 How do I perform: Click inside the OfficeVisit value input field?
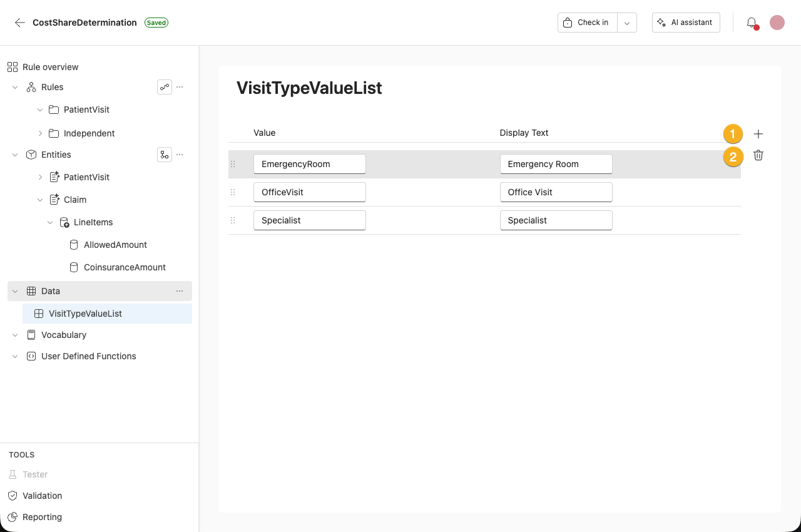tap(309, 192)
